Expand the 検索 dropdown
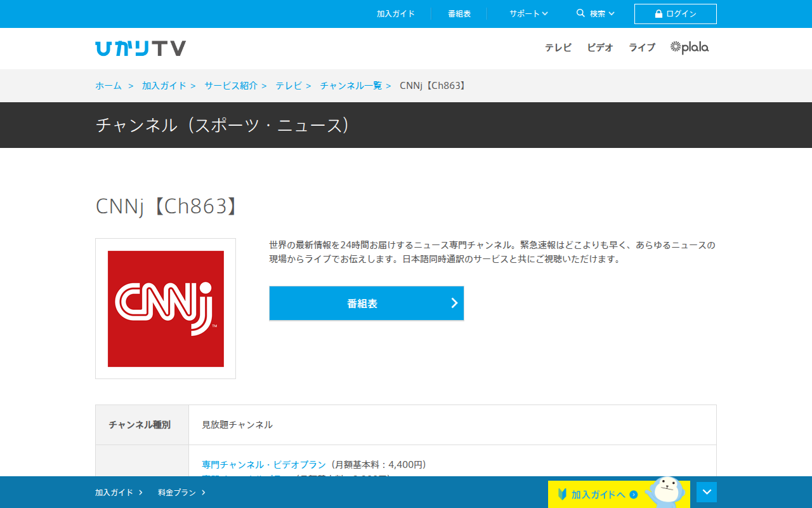Image resolution: width=812 pixels, height=508 pixels. point(596,13)
